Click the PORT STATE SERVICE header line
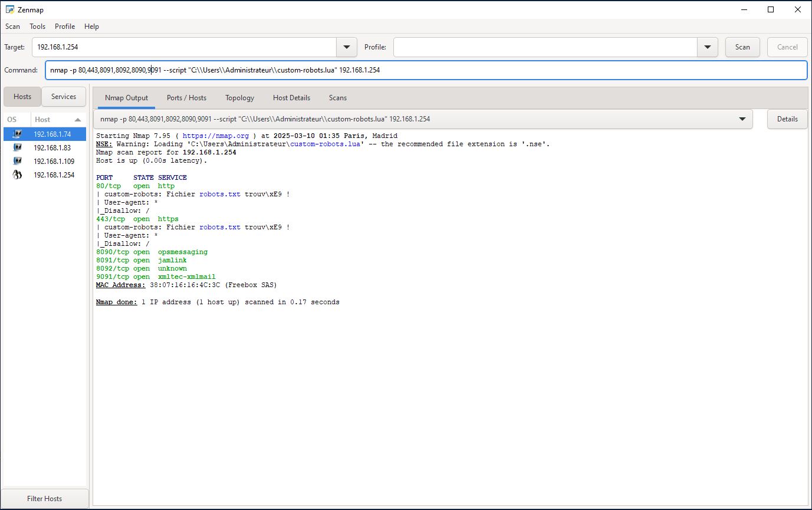Image resolution: width=812 pixels, height=510 pixels. coord(142,177)
